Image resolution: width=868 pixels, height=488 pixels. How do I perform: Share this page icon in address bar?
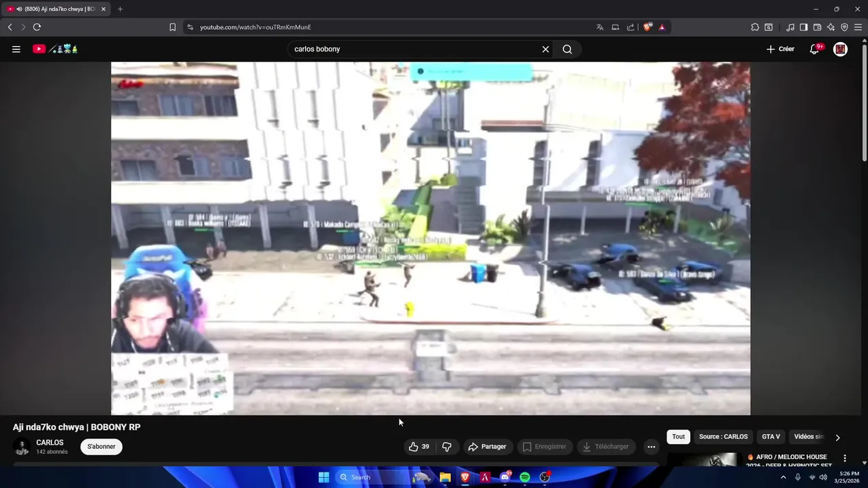coord(631,27)
